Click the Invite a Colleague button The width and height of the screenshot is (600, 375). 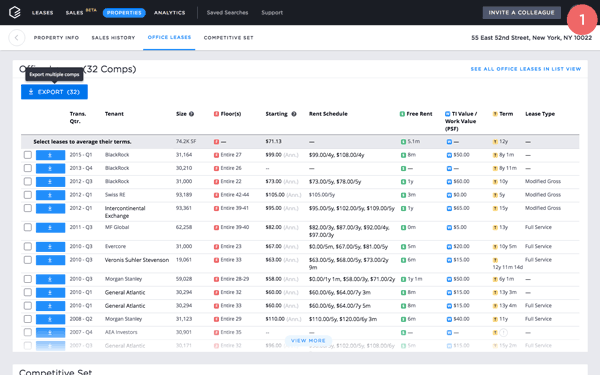(x=522, y=13)
